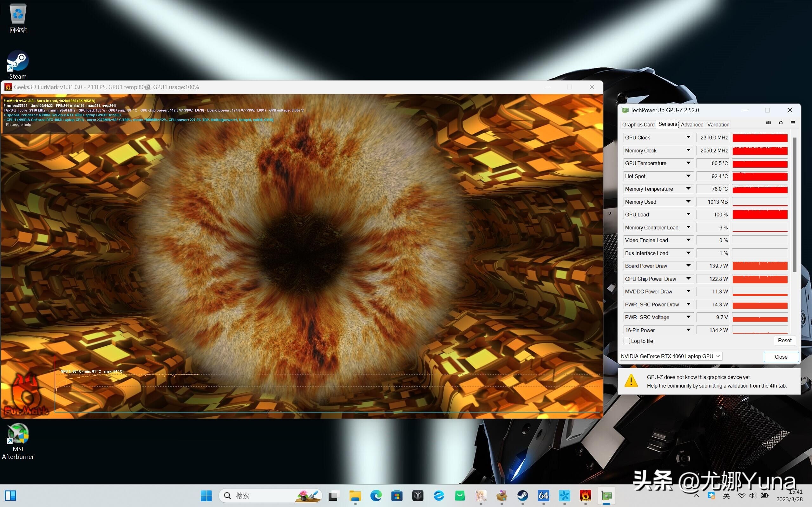812x507 pixels.
Task: Expand the GPU Clock sensor dropdown
Action: tap(688, 138)
